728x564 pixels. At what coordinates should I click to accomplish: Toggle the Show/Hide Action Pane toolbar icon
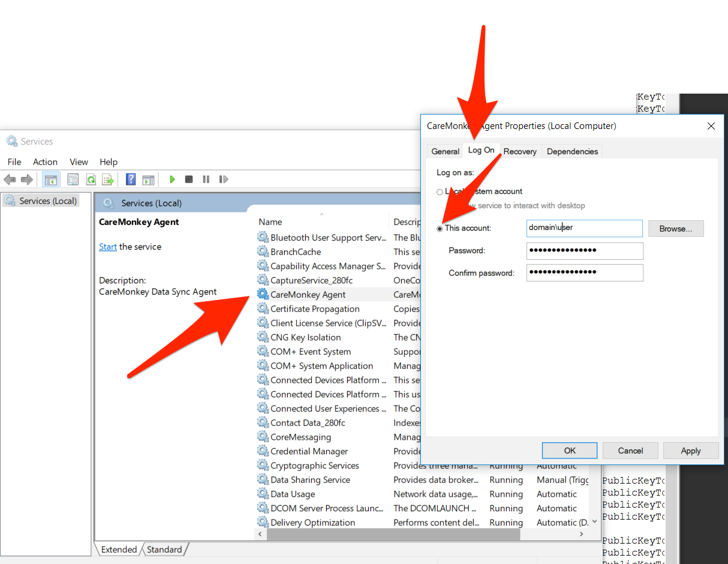148,179
